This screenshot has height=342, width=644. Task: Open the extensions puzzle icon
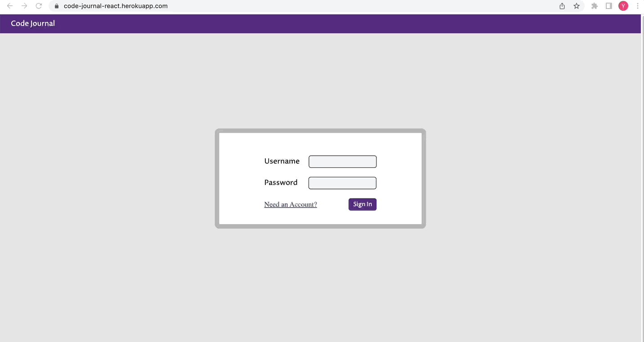[x=595, y=6]
